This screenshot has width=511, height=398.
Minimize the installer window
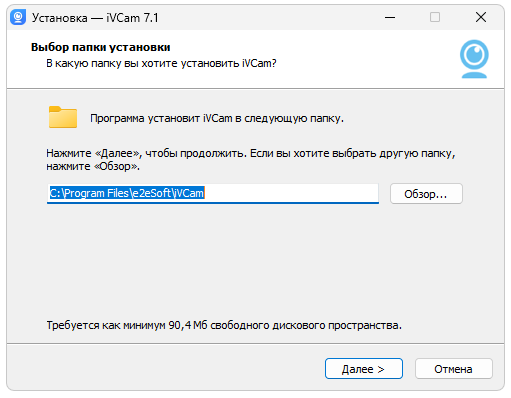390,17
